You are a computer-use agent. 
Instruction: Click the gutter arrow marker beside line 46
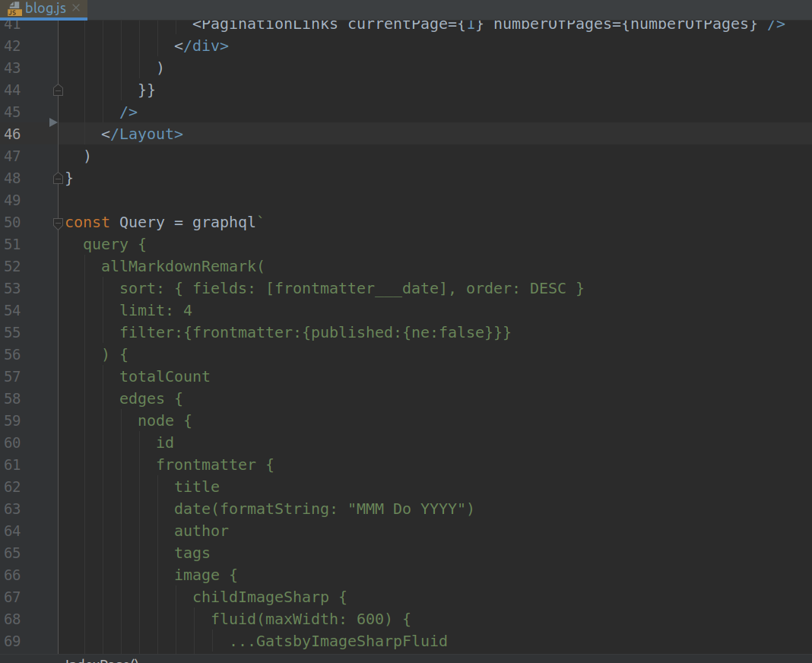[x=52, y=122]
